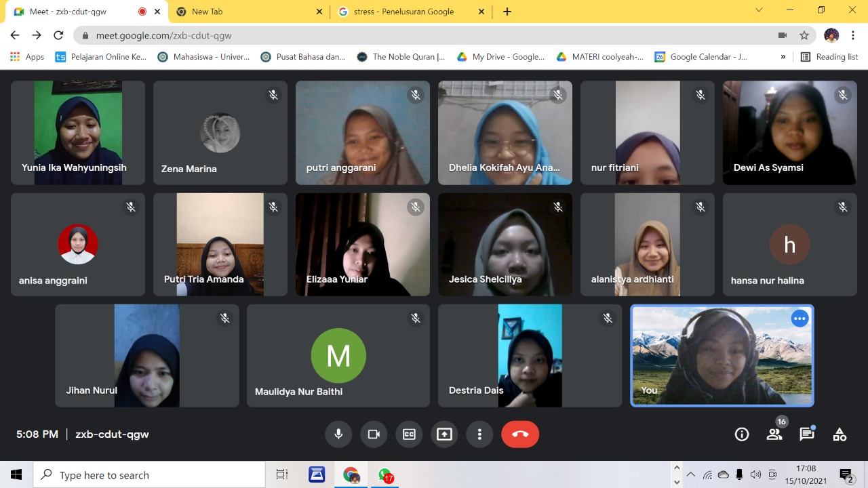Image resolution: width=868 pixels, height=488 pixels.
Task: Reload the Google Meet page
Action: pyautogui.click(x=58, y=35)
